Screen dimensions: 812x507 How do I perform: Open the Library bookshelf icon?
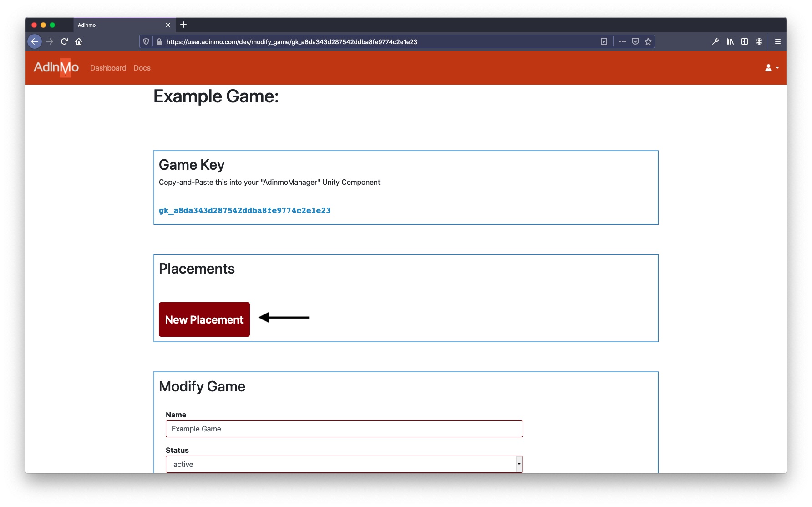coord(730,41)
